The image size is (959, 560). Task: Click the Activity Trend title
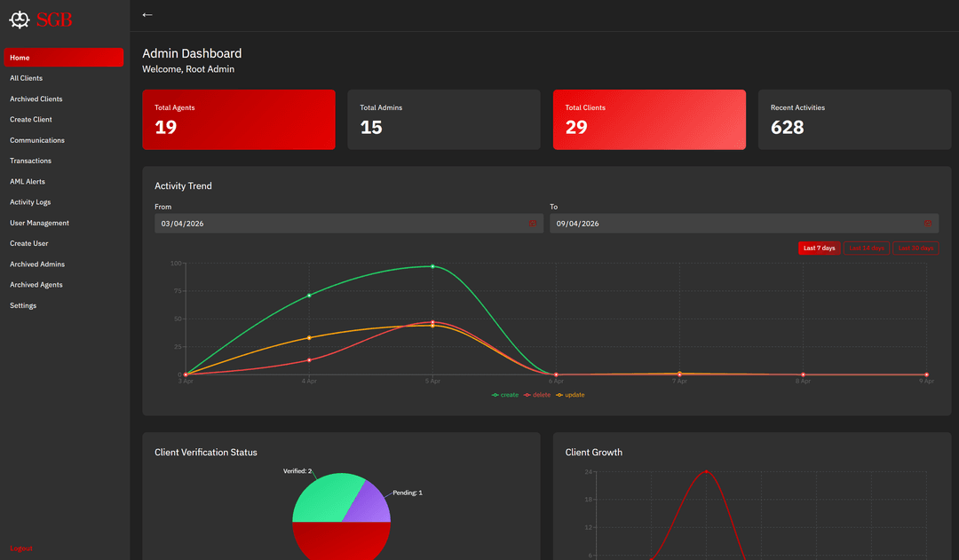click(x=184, y=185)
